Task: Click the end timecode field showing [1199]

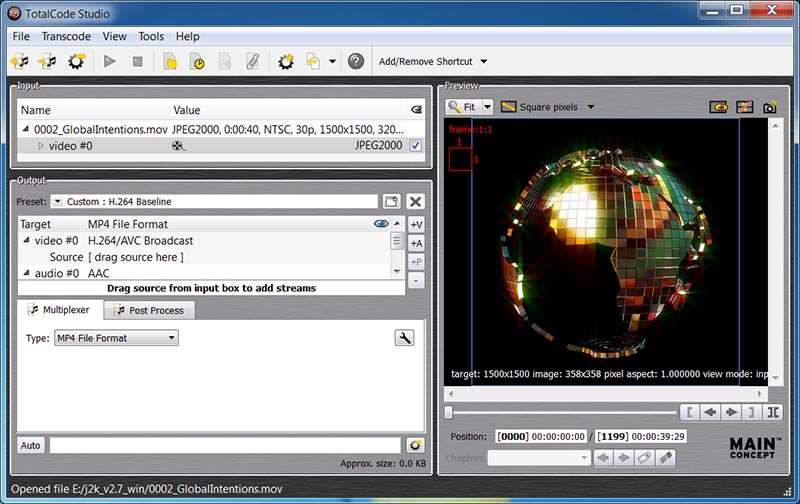Action: [x=641, y=437]
